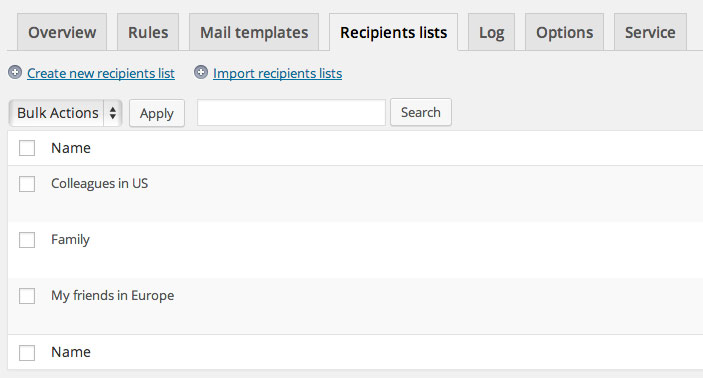This screenshot has width=703, height=378.
Task: Expand the Bulk Actions dropdown
Action: coord(65,113)
